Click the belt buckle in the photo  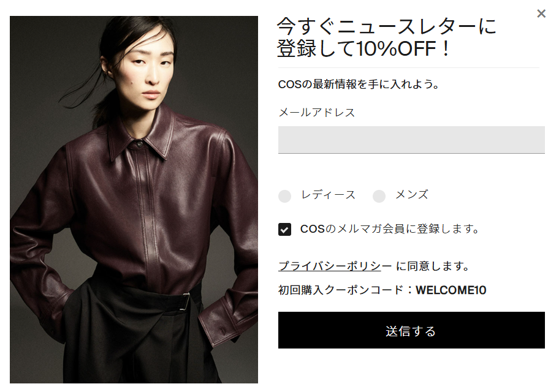click(186, 302)
